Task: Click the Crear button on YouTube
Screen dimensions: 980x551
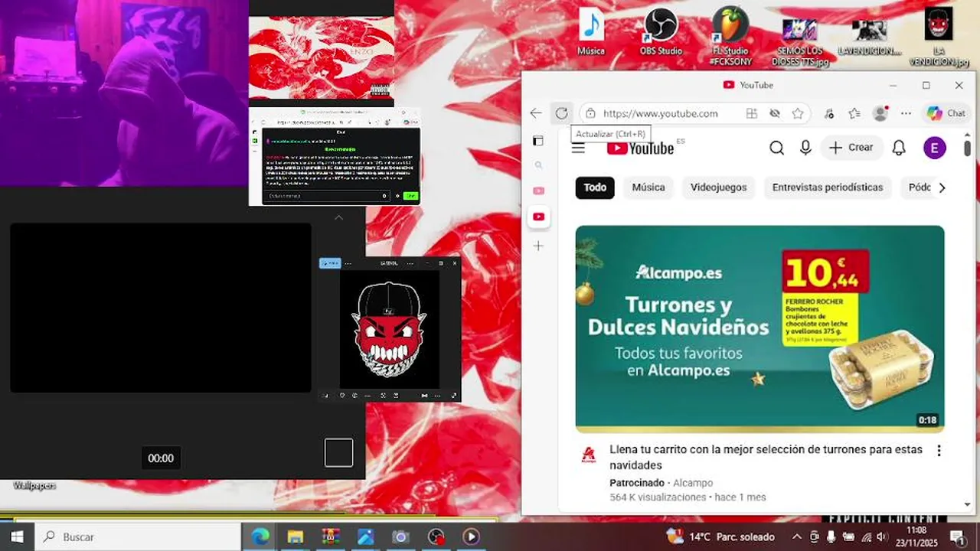Action: click(851, 148)
